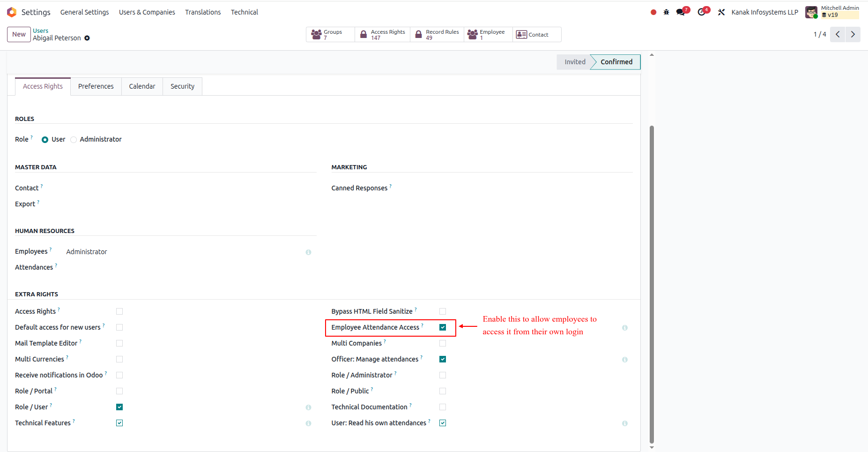Switch to the Preferences tab
The image size is (868, 452).
pos(96,86)
